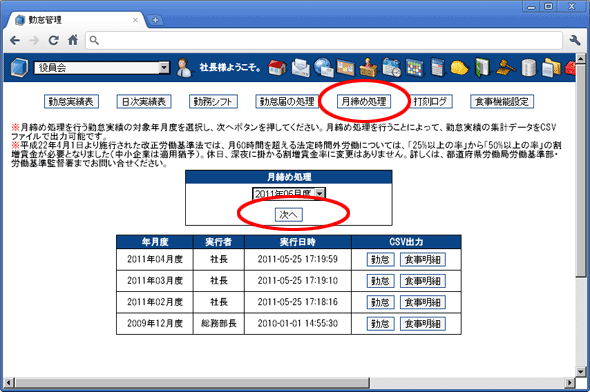This screenshot has width=590, height=392.
Task: Open the calendar with clock icon
Action: 391,68
